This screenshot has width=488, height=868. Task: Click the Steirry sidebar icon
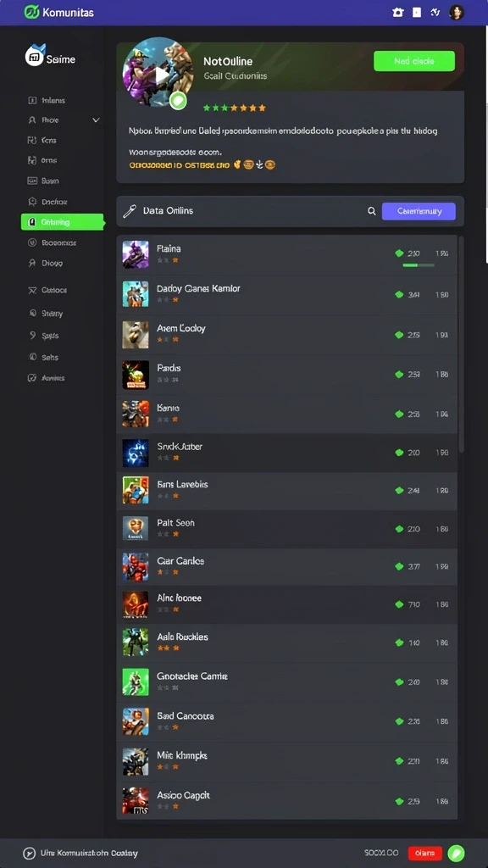(x=31, y=314)
